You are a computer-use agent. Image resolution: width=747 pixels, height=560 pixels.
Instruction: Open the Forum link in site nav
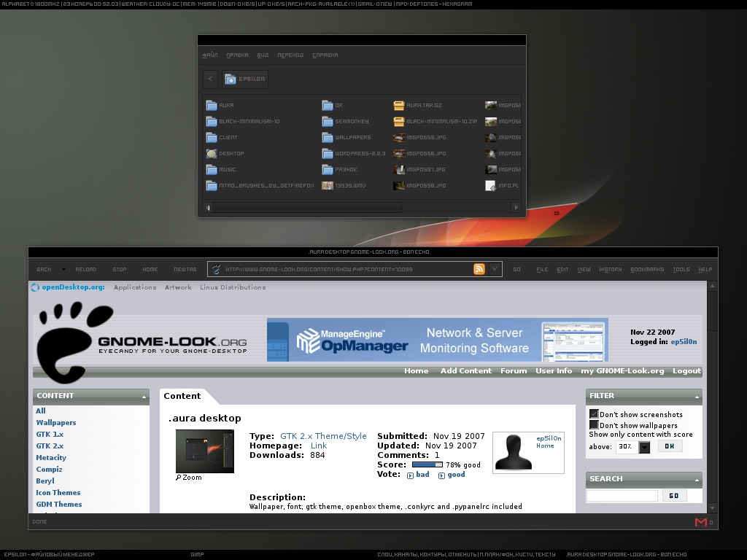point(514,371)
